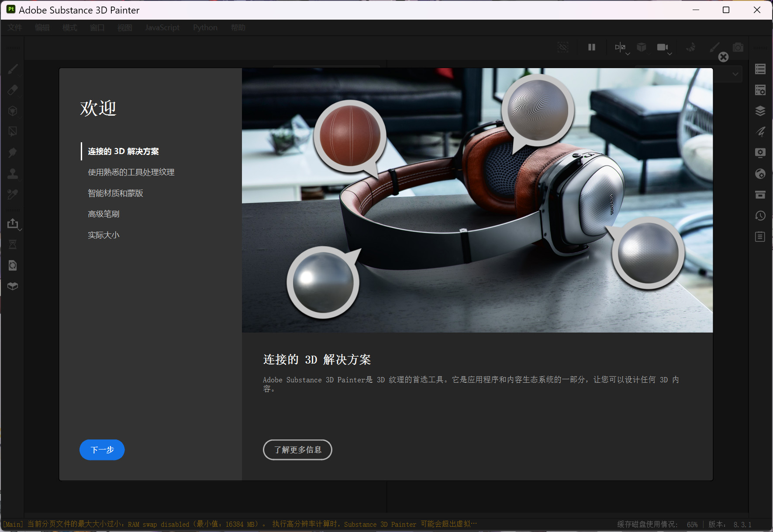
Task: Open the Display Settings panel icon
Action: 760,152
